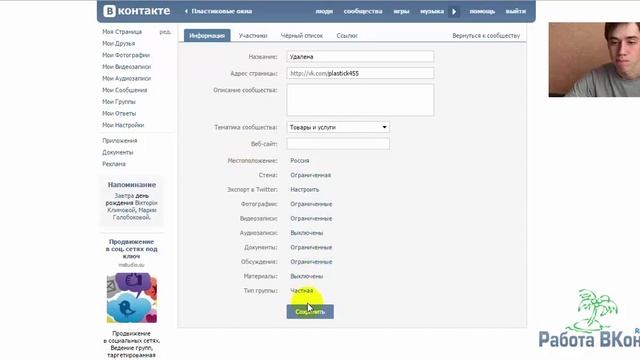Focus the Название input field

click(x=360, y=57)
